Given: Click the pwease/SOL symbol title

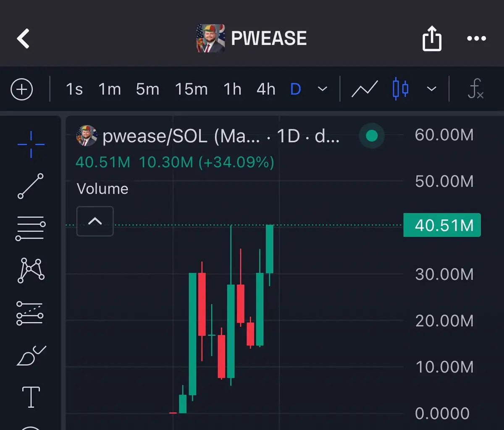Looking at the screenshot, I should tap(221, 136).
